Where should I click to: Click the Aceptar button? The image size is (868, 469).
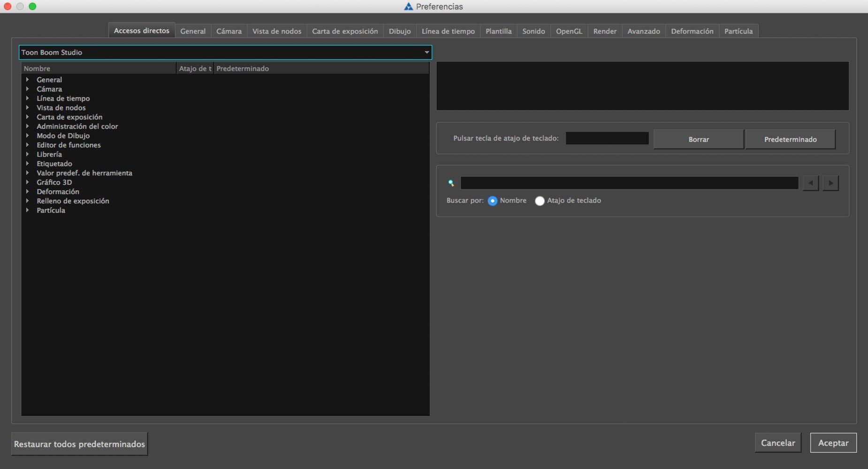pyautogui.click(x=833, y=443)
